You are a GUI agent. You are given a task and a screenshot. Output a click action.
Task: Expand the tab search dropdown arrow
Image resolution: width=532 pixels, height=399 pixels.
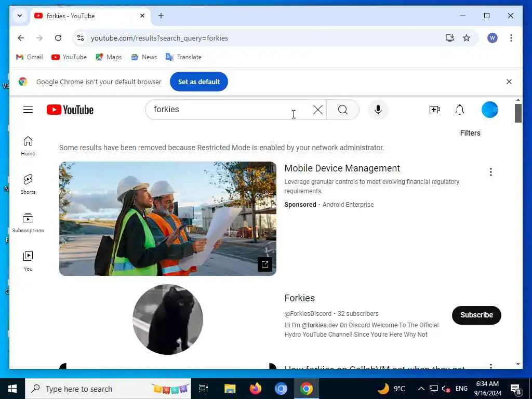pyautogui.click(x=20, y=16)
